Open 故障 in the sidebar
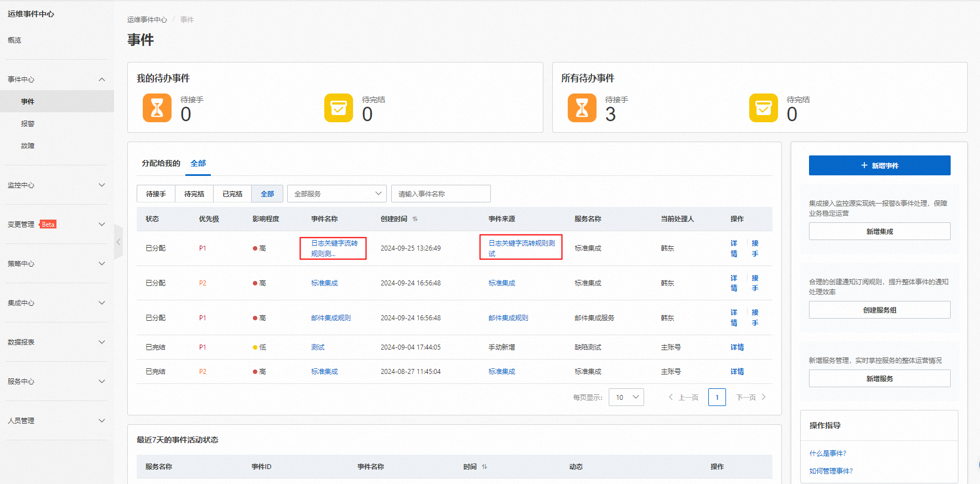The height and width of the screenshot is (484, 980). coord(28,146)
